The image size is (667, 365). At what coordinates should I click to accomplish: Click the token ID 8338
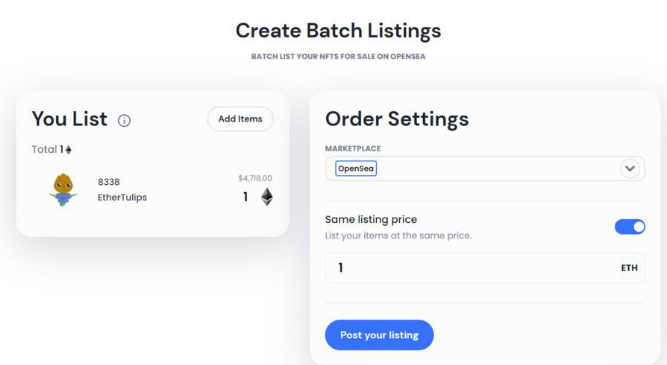pyautogui.click(x=109, y=182)
